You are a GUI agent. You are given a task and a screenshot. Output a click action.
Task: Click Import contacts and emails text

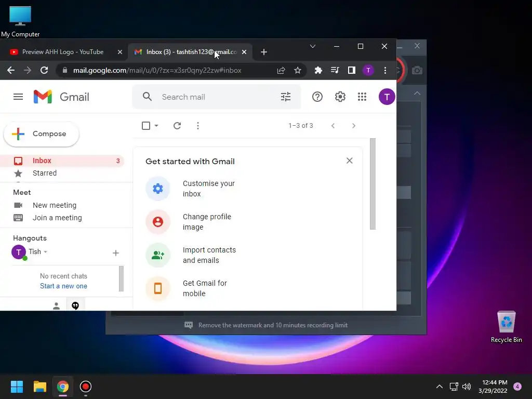tap(209, 255)
